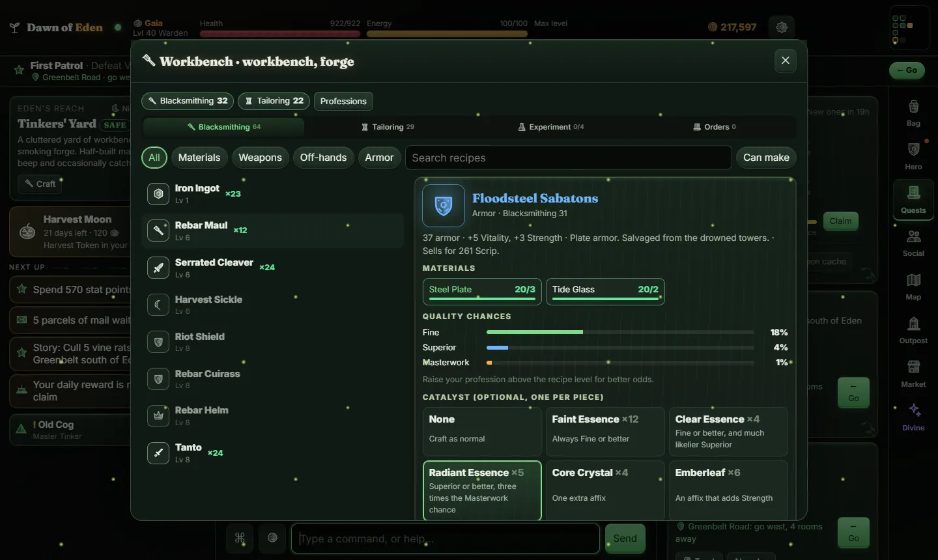Choose the Faint Essence catalyst

coord(605,432)
